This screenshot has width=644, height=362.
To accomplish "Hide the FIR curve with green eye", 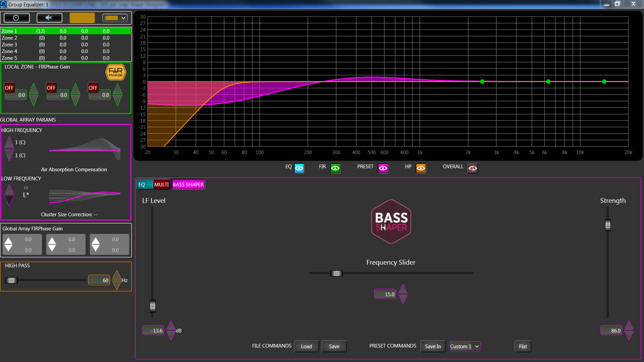I will (x=335, y=168).
